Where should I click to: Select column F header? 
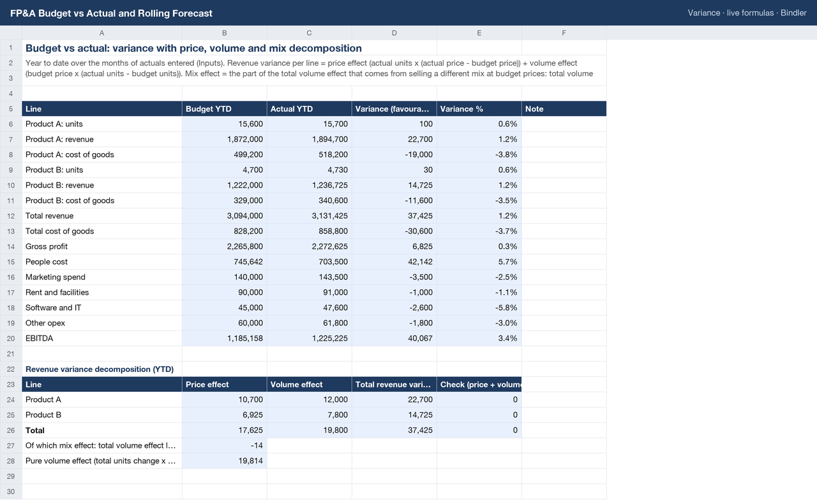(x=564, y=33)
